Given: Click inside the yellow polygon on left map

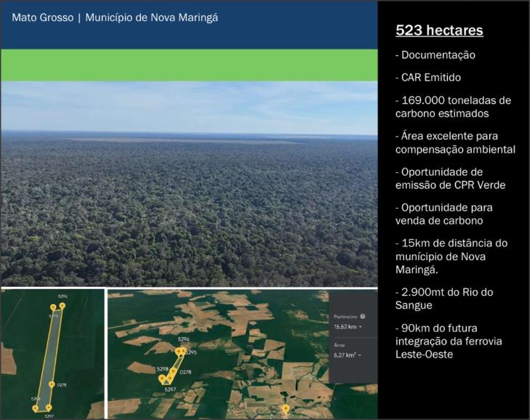Looking at the screenshot, I should point(49,356).
